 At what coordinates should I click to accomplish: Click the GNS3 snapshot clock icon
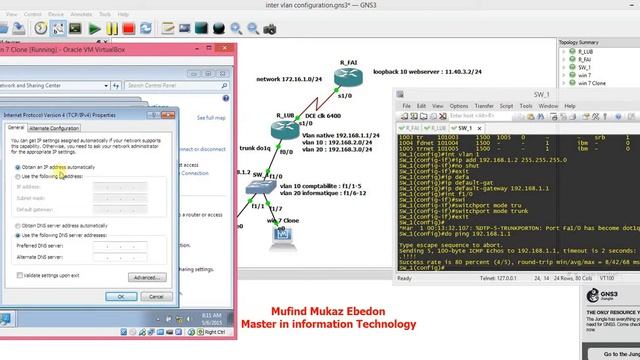40,28
